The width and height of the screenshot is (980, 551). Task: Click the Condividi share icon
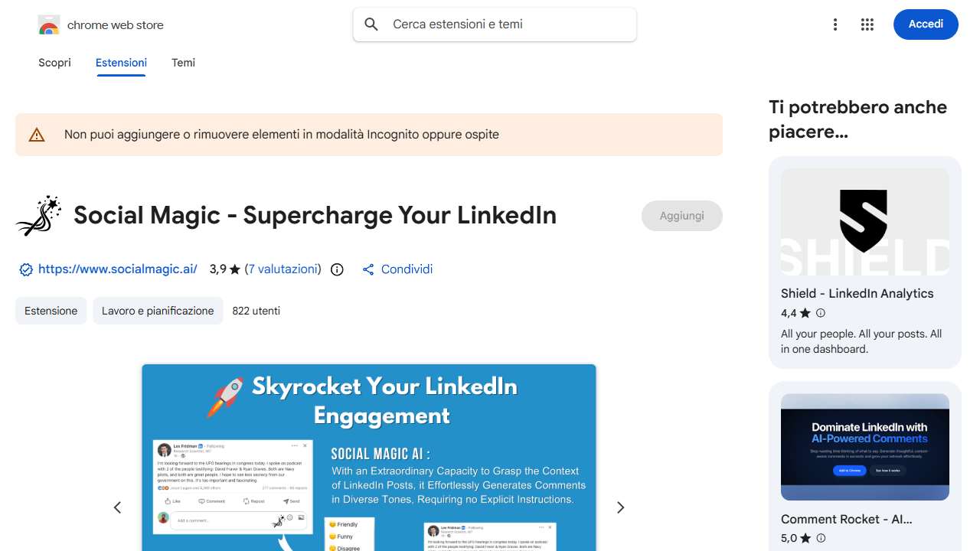pyautogui.click(x=368, y=269)
